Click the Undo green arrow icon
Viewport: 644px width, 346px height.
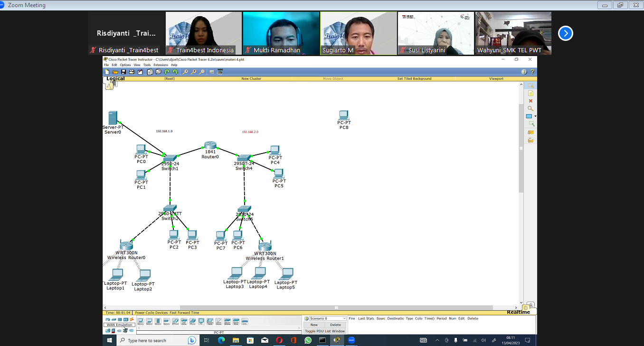(167, 72)
